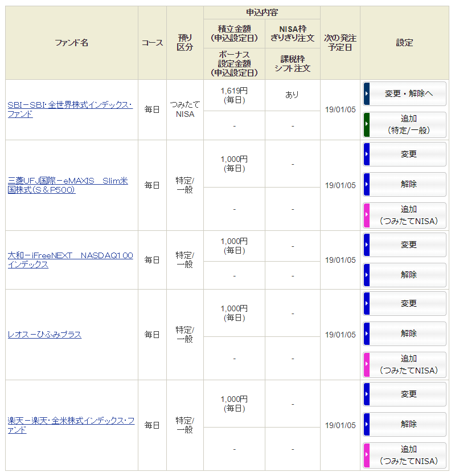Click 追加(つみたてNISA) for eMAXIS Slim米国株式
The width and height of the screenshot is (451, 476).
click(405, 215)
